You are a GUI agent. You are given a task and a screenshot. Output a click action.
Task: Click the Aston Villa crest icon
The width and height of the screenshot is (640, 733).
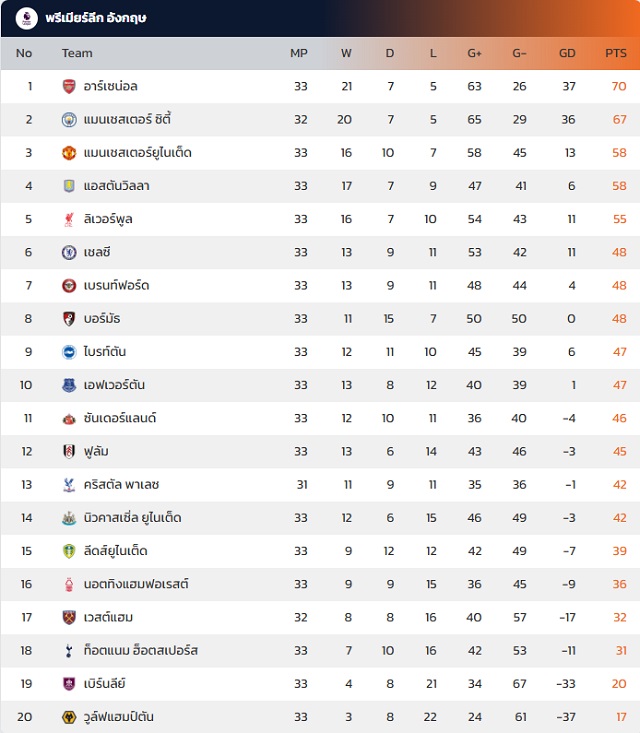coord(68,186)
